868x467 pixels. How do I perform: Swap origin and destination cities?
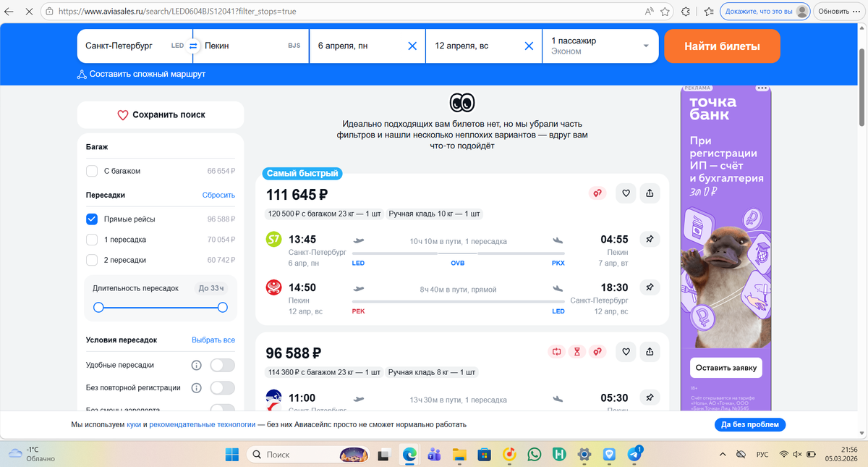(x=193, y=46)
